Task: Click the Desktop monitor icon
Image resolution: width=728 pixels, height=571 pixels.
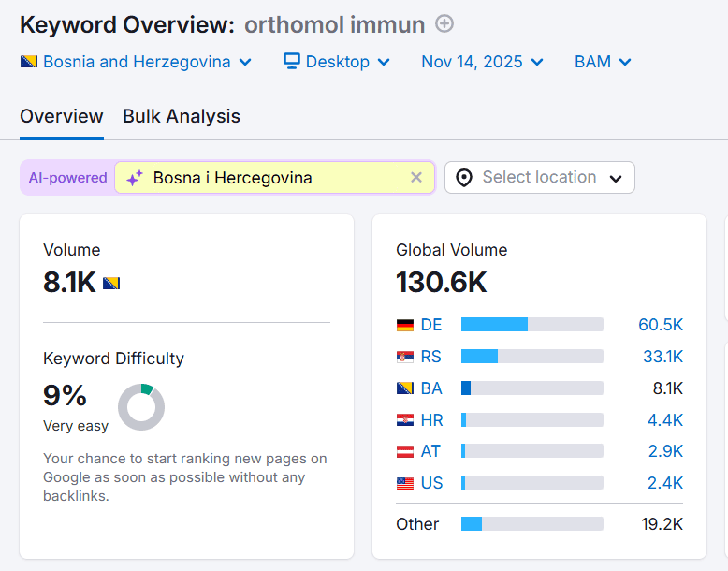Action: [292, 62]
